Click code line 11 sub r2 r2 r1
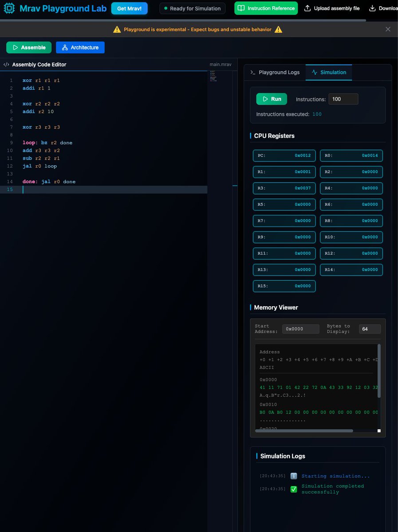 point(41,158)
